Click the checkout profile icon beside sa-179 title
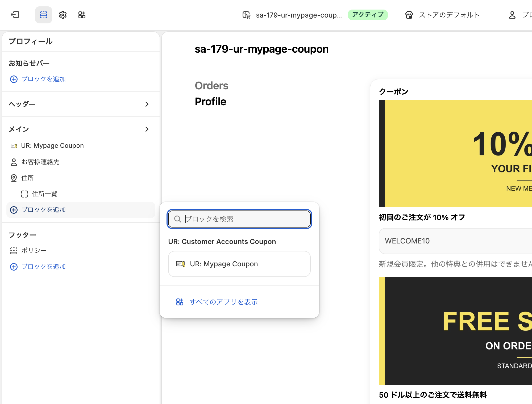532x404 pixels. click(x=246, y=15)
